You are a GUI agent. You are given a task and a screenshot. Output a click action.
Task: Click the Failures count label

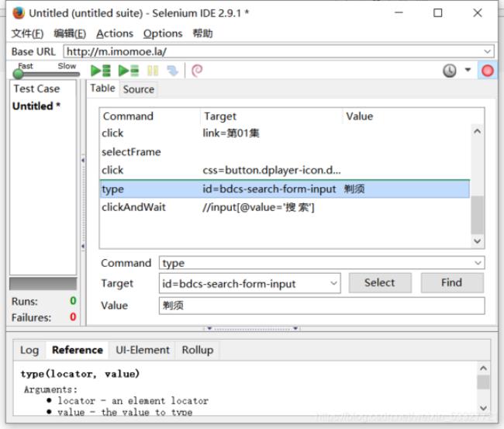(x=31, y=318)
